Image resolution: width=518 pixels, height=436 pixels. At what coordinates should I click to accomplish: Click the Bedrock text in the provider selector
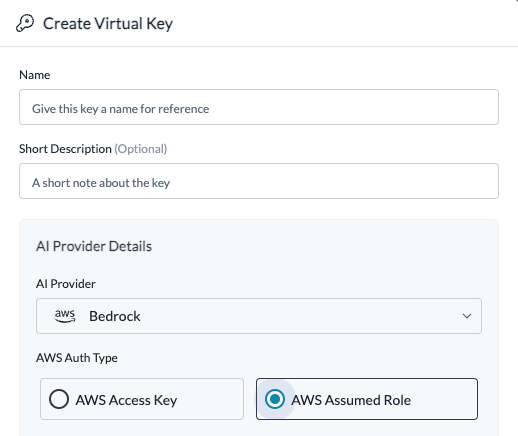[x=115, y=316]
